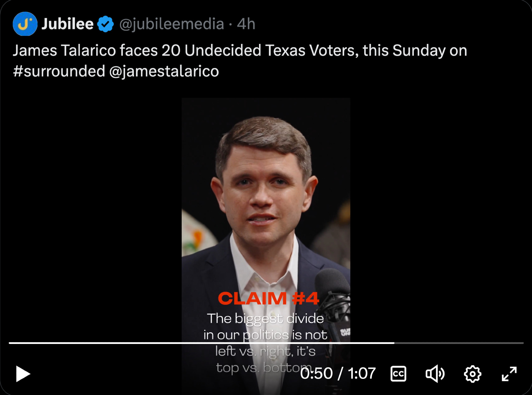Open the Jubilee display name link
The width and height of the screenshot is (532, 395).
click(68, 24)
